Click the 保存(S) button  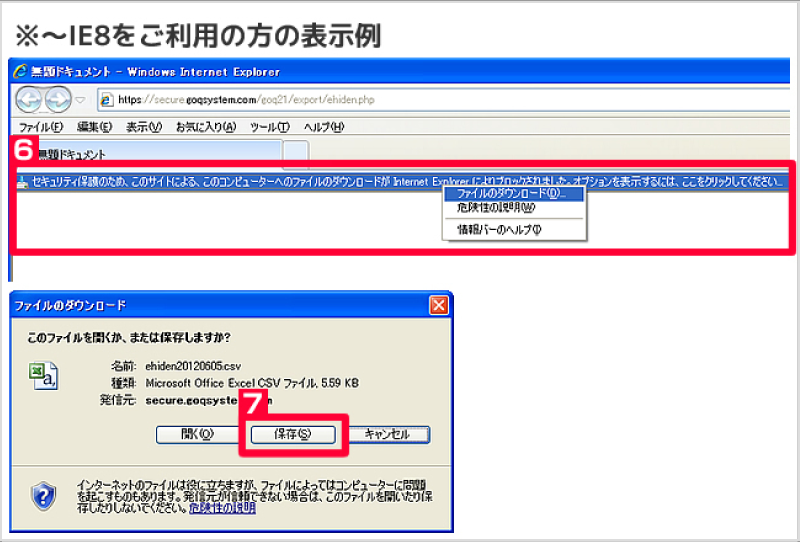pos(293,434)
